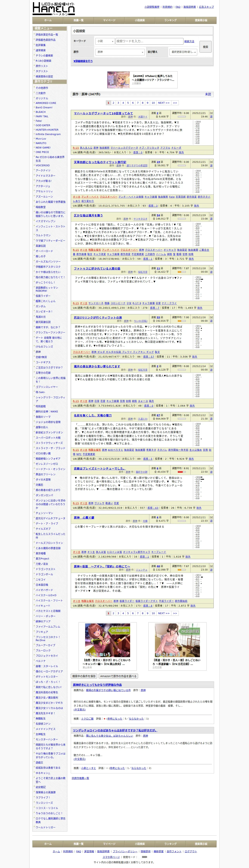This screenshot has width=249, height=868.
Task: Open novel 恋敵はブレイズミートシチューでした。
Action: (x=99, y=468)
